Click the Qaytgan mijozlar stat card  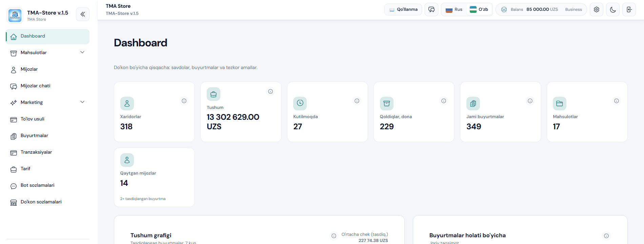click(x=154, y=177)
